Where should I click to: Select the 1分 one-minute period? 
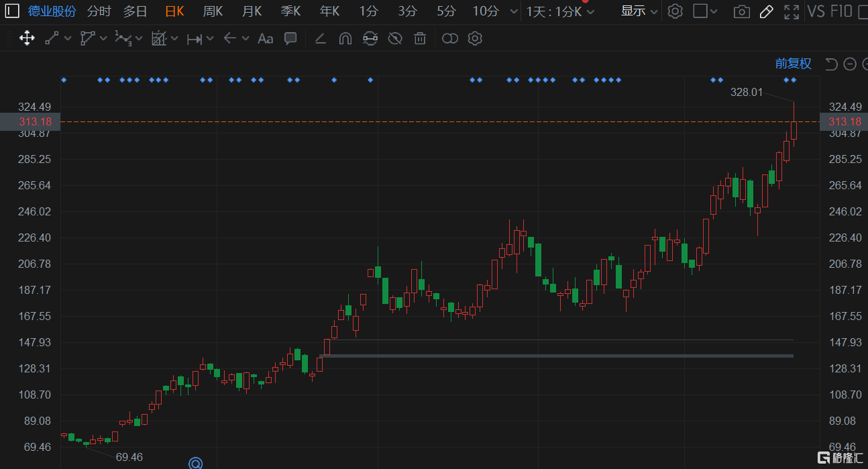pyautogui.click(x=368, y=11)
